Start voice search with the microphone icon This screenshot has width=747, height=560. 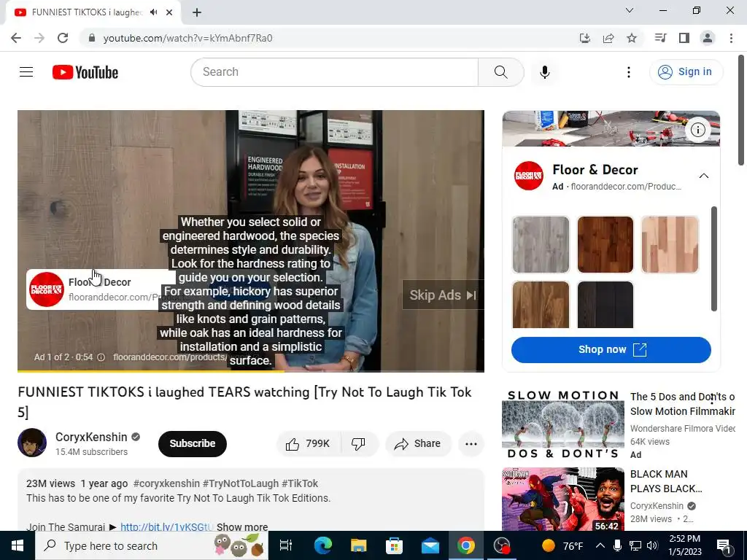[x=544, y=72]
